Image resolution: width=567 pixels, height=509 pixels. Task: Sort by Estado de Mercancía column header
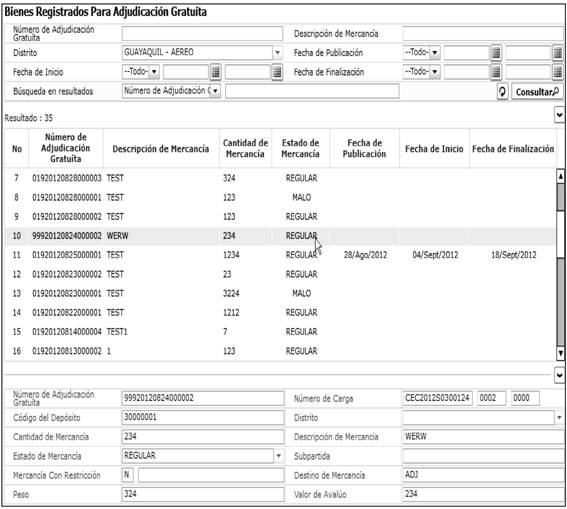[x=300, y=148]
